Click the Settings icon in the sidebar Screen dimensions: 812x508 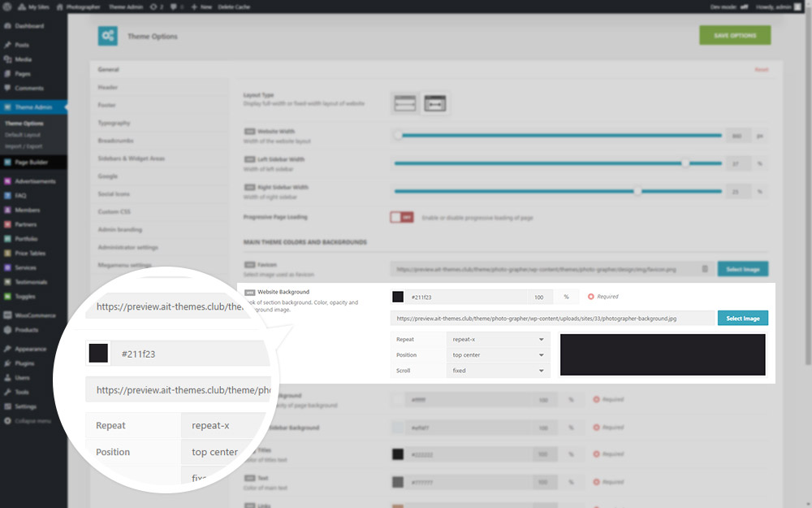tap(7, 406)
